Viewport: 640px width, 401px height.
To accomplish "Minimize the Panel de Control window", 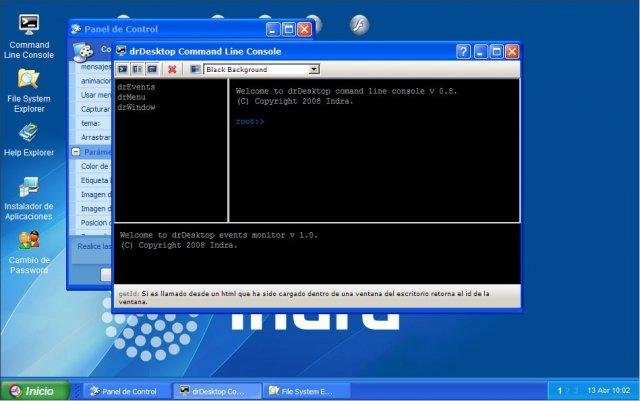I will (273, 29).
